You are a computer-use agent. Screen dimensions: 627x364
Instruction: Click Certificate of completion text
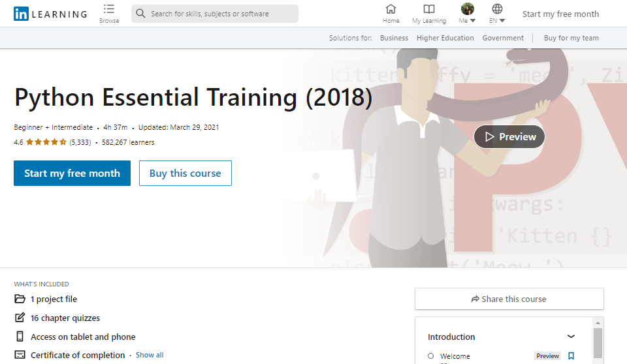pyautogui.click(x=78, y=356)
